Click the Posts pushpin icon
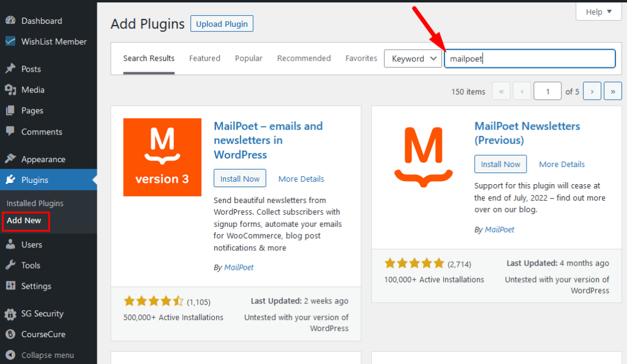627x364 pixels. point(10,69)
